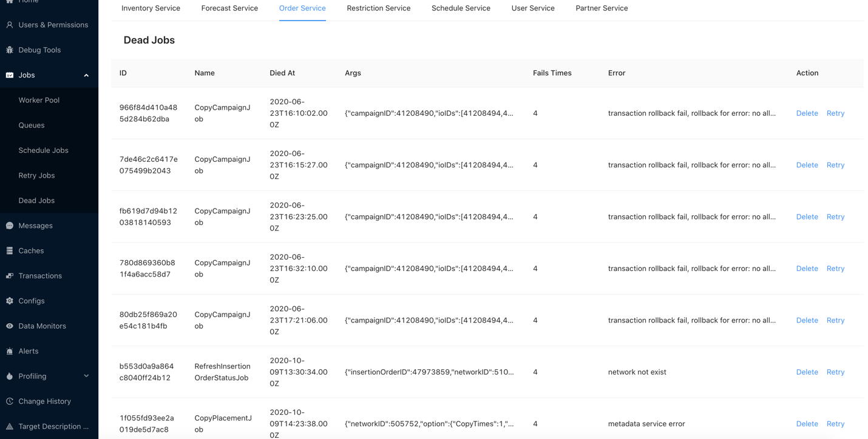Delete the CopyPlacementJob dead job
The height and width of the screenshot is (439, 868).
coord(807,424)
